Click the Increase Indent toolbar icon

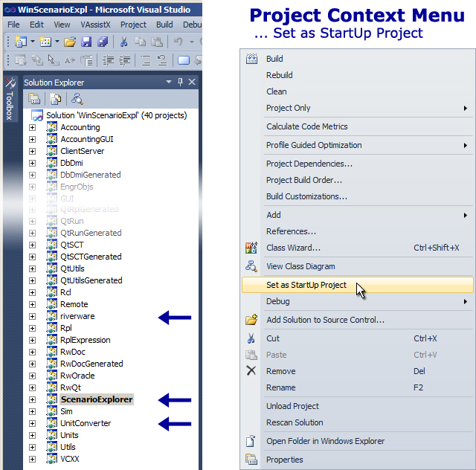pyautogui.click(x=124, y=60)
